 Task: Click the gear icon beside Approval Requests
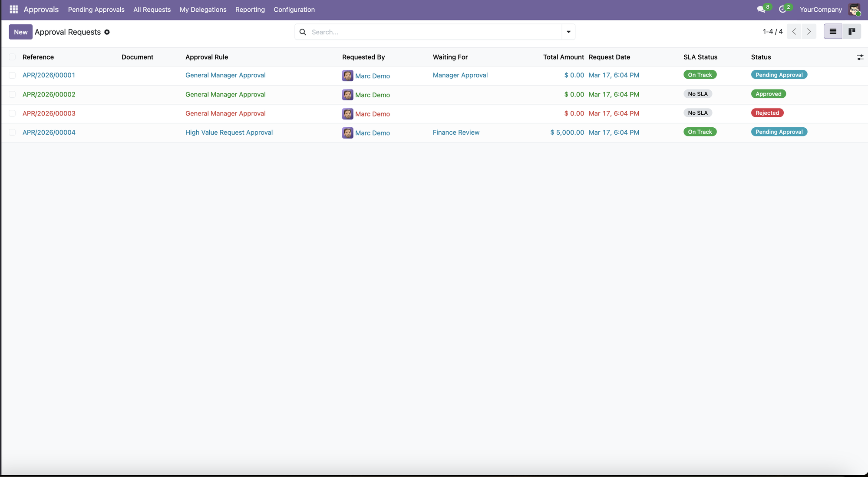click(x=107, y=32)
